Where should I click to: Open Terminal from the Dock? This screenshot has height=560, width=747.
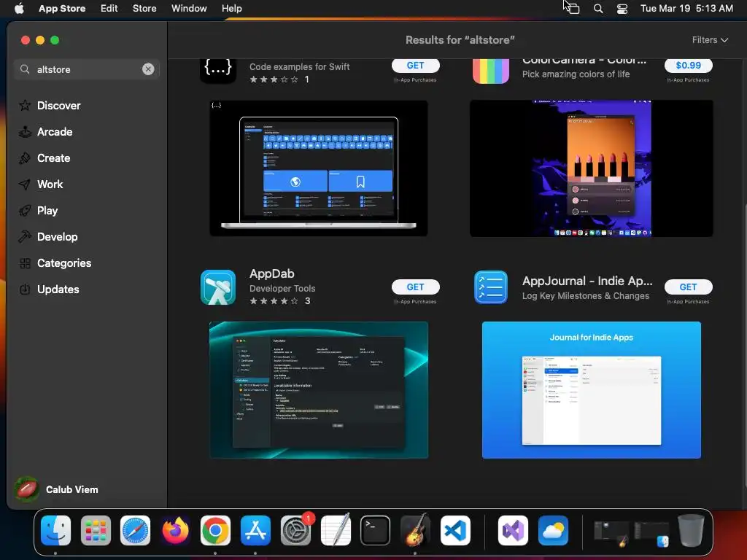click(376, 530)
